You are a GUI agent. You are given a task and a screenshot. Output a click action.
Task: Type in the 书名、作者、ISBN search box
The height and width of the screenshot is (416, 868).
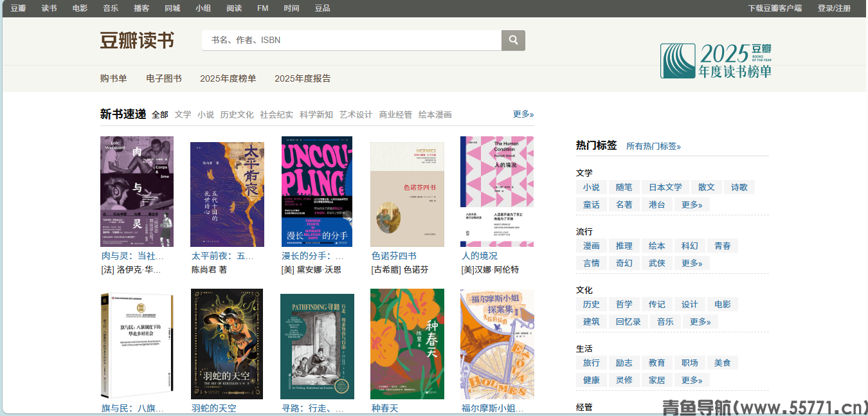click(352, 41)
